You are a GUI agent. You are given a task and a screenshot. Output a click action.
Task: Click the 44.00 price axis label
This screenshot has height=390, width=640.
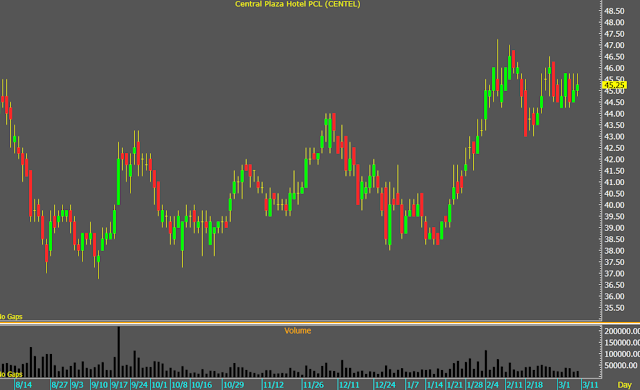(x=614, y=113)
